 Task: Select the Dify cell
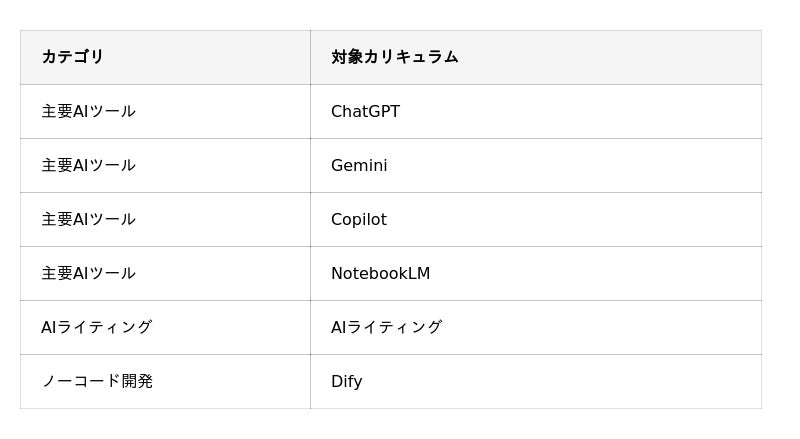click(346, 382)
